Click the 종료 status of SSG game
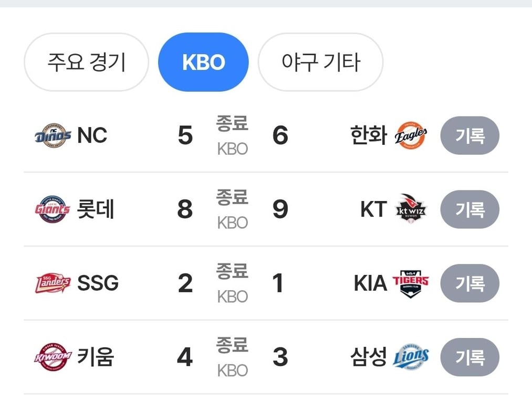This screenshot has height=403, width=532. (232, 272)
